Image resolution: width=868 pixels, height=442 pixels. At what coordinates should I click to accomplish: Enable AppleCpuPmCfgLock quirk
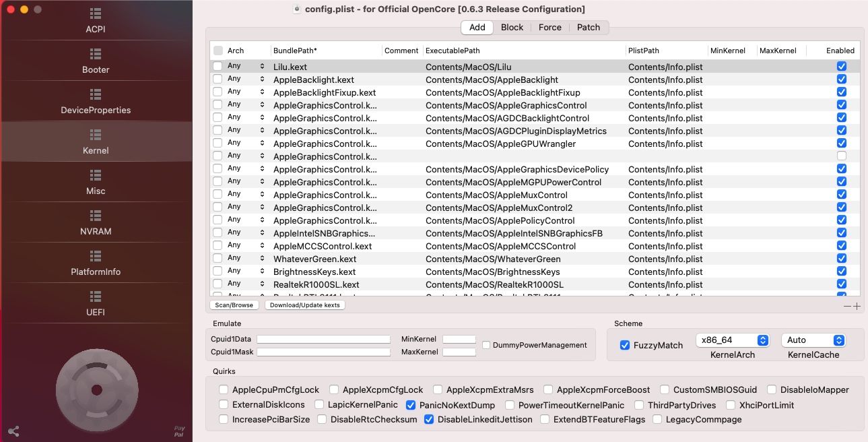(x=224, y=389)
